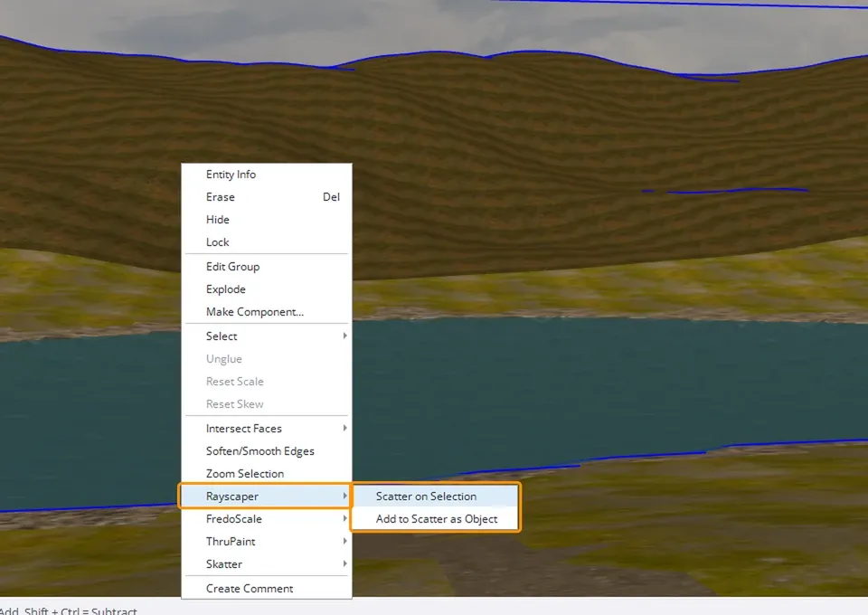Screen dimensions: 868x615
Task: Choose Soften/Smooth Edges
Action: 266,451
